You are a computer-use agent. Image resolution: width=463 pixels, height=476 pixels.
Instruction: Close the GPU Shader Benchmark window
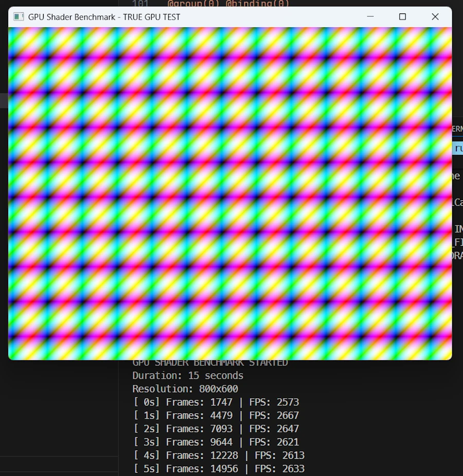[435, 17]
